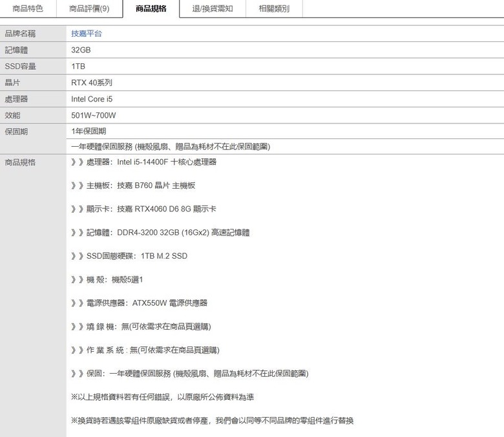Click the 1TB M.2 SSD line
Image resolution: width=504 pixels, height=437 pixels.
[129, 255]
